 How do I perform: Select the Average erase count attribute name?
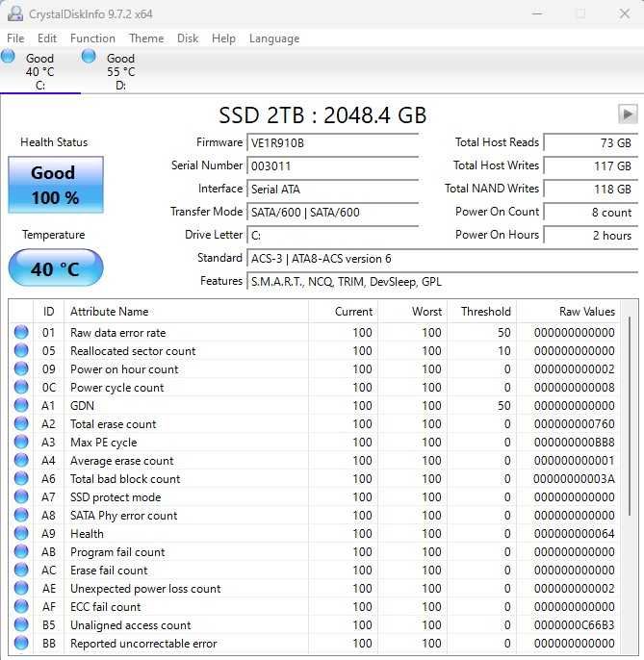point(121,461)
